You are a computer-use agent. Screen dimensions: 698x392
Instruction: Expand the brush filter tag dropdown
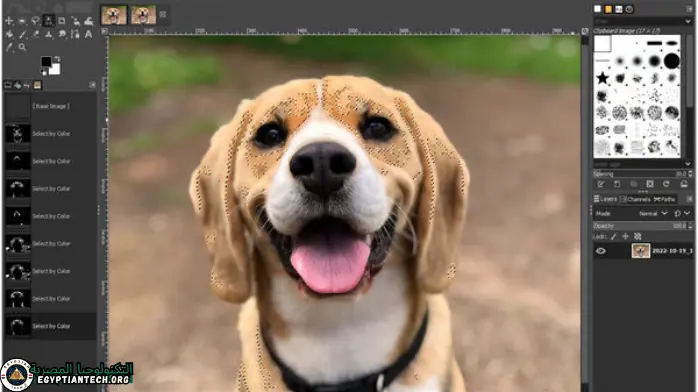(x=688, y=21)
